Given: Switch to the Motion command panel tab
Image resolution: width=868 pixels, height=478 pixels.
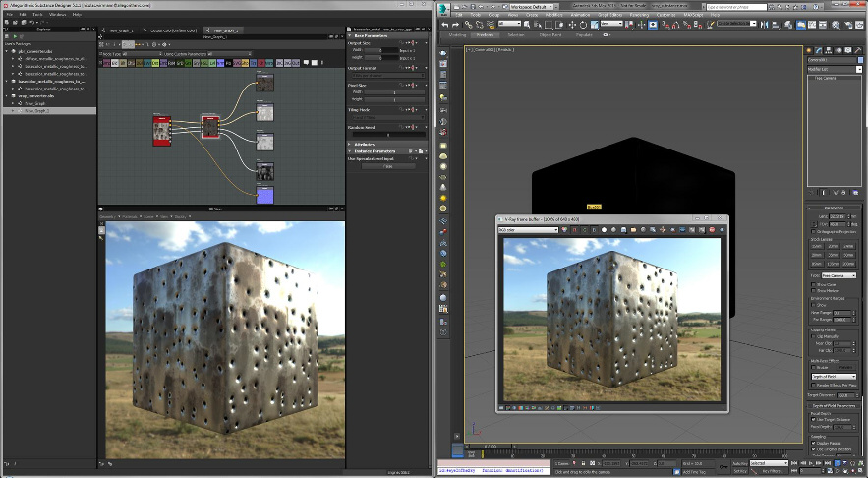Looking at the screenshot, I should click(x=839, y=50).
